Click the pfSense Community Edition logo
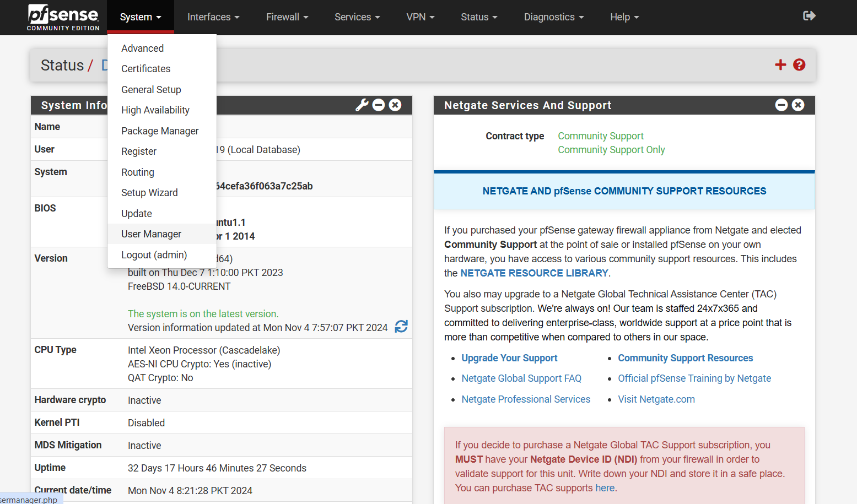 (63, 18)
